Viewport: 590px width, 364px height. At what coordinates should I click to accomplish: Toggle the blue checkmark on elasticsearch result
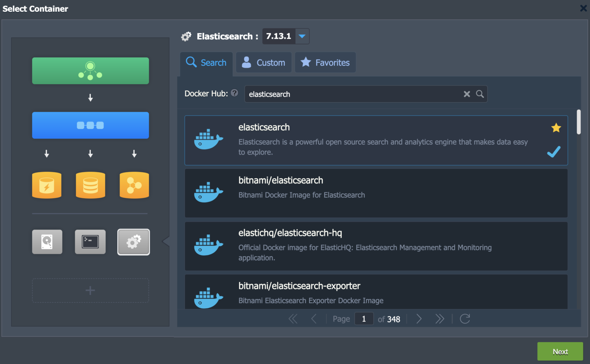(x=553, y=152)
